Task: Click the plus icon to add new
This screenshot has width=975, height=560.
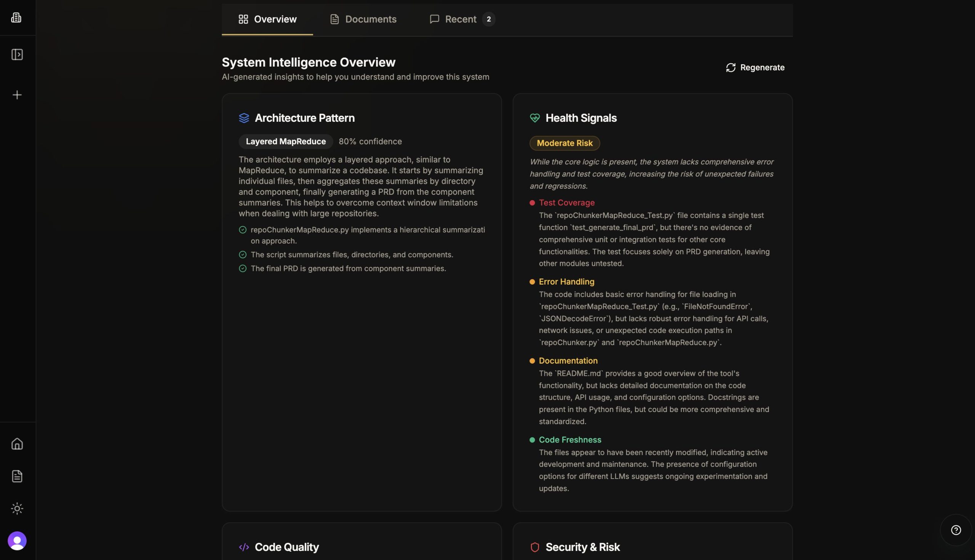Action: click(17, 95)
